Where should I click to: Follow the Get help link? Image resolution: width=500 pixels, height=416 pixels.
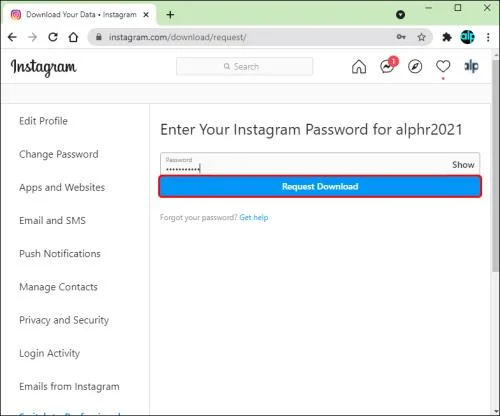(x=254, y=218)
